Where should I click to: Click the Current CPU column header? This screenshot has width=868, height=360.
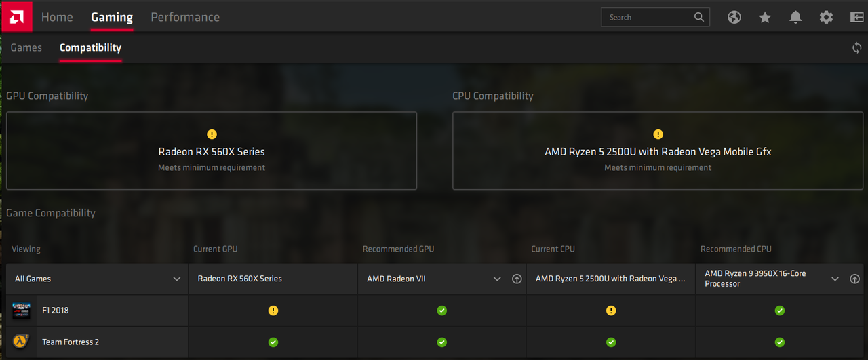[x=553, y=249]
